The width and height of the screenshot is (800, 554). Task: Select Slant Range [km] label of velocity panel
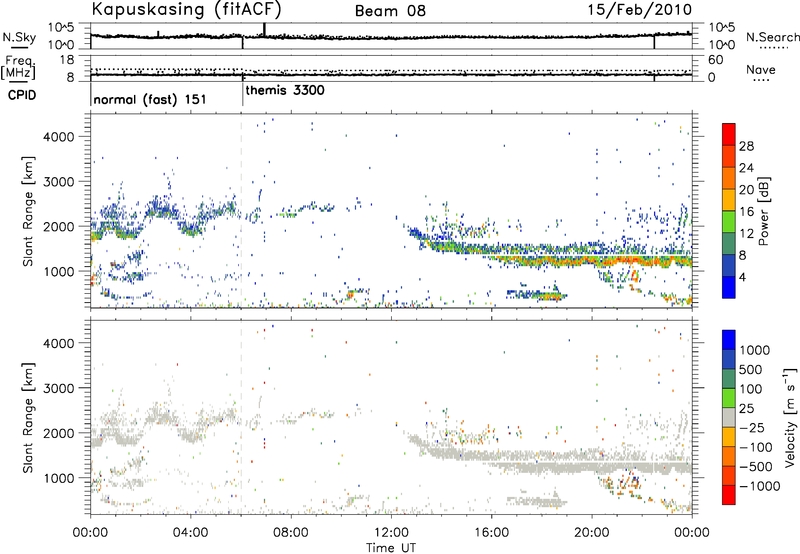tap(29, 418)
